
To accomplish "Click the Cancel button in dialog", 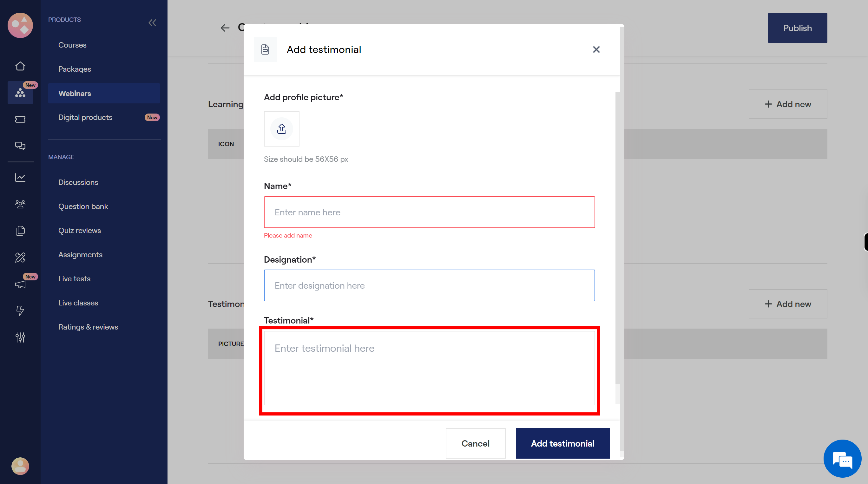I will tap(476, 443).
